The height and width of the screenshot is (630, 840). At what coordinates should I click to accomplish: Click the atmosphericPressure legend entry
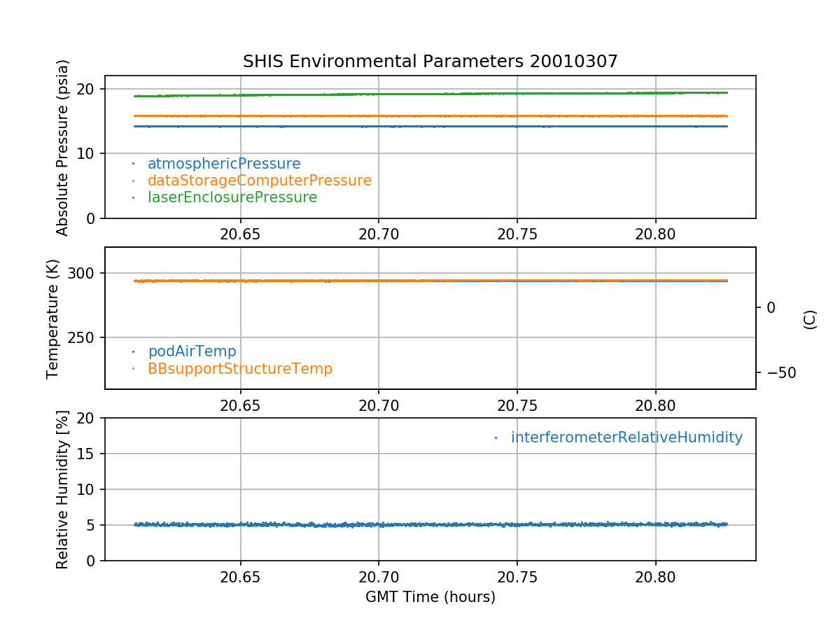[224, 164]
